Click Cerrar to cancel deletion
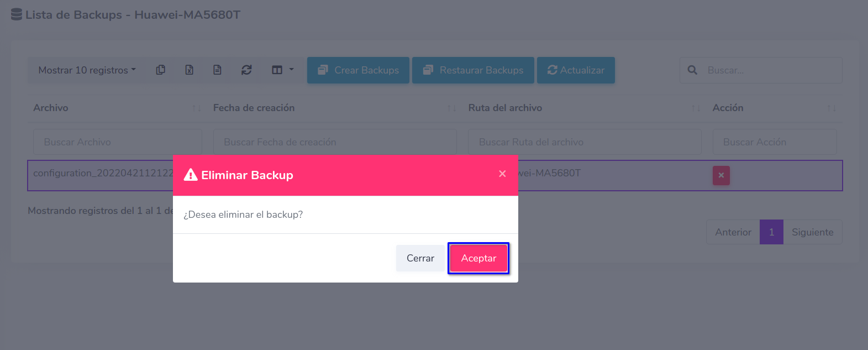The image size is (868, 350). coord(420,258)
